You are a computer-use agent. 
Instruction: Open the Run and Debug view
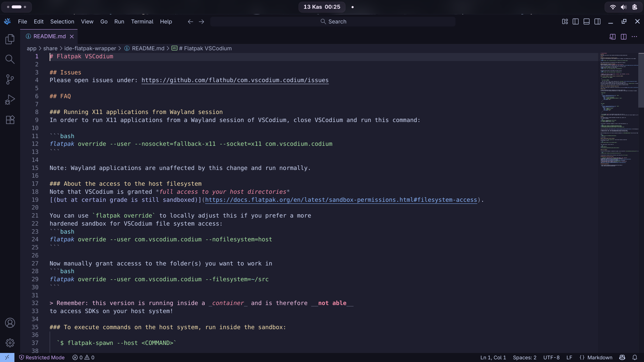coord(10,100)
